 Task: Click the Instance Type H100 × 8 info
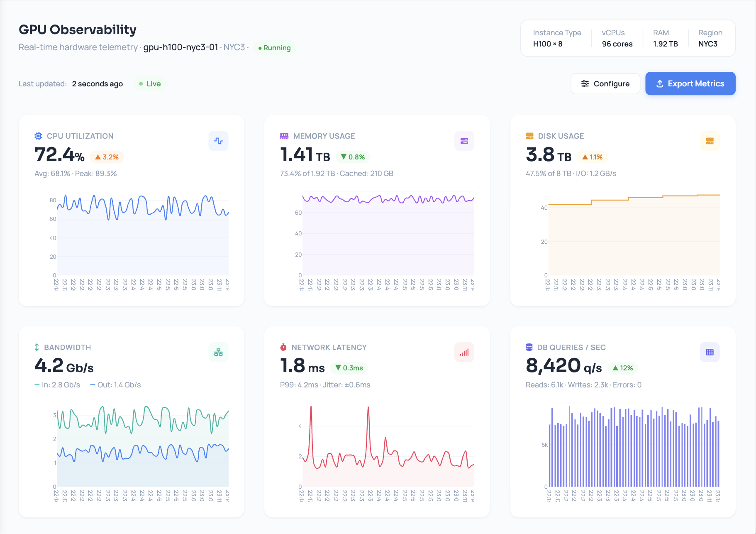(557, 38)
